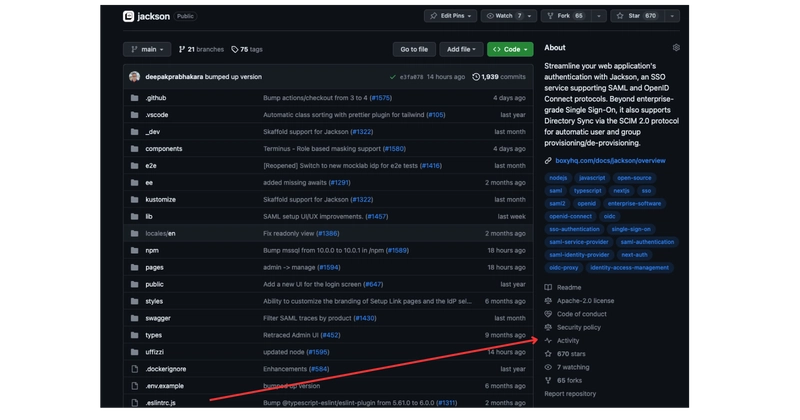Open the Security policy link
The height and width of the screenshot is (420, 800).
click(x=579, y=327)
